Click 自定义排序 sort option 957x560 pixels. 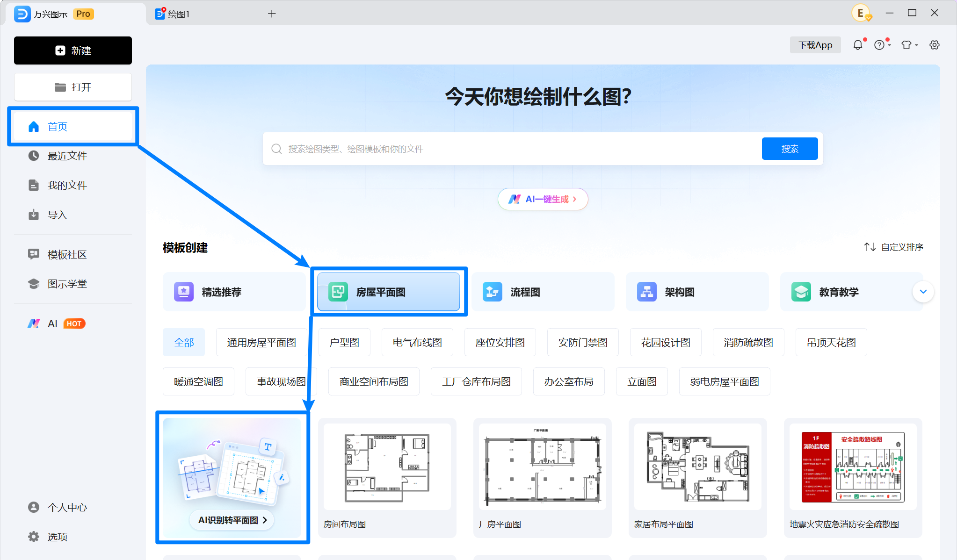[893, 247]
